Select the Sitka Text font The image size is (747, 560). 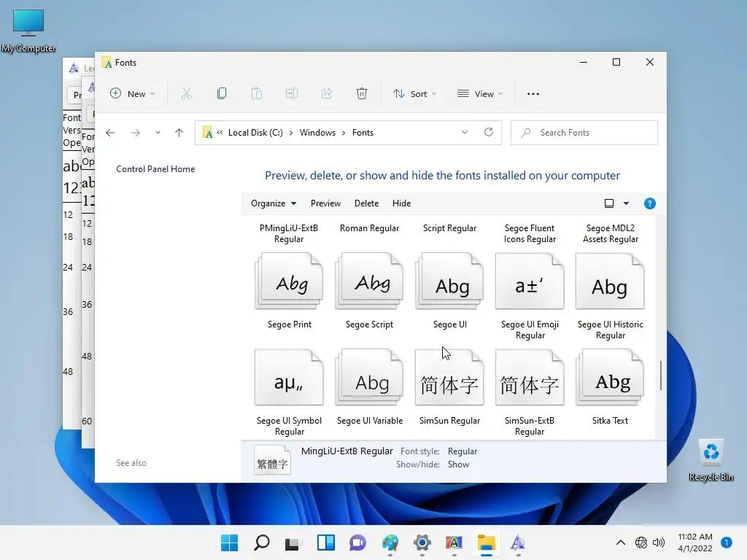pyautogui.click(x=611, y=388)
